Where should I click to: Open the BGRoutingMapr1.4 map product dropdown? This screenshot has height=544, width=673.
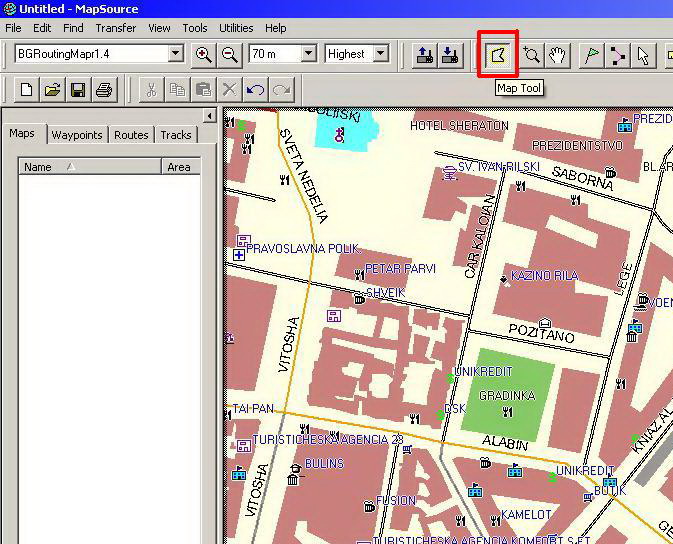[175, 54]
